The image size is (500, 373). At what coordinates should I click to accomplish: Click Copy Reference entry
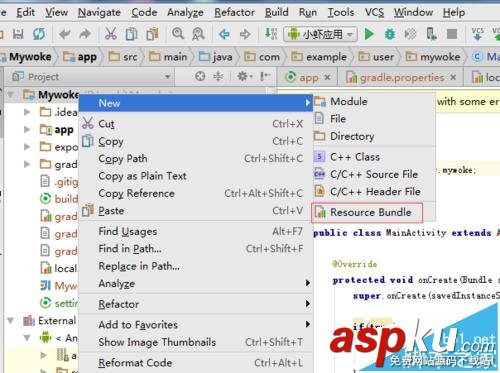point(195,193)
